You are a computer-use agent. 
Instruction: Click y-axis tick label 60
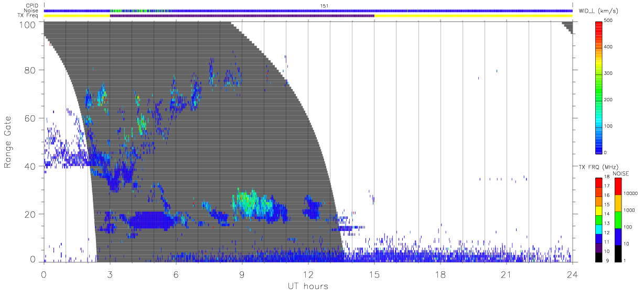point(30,118)
